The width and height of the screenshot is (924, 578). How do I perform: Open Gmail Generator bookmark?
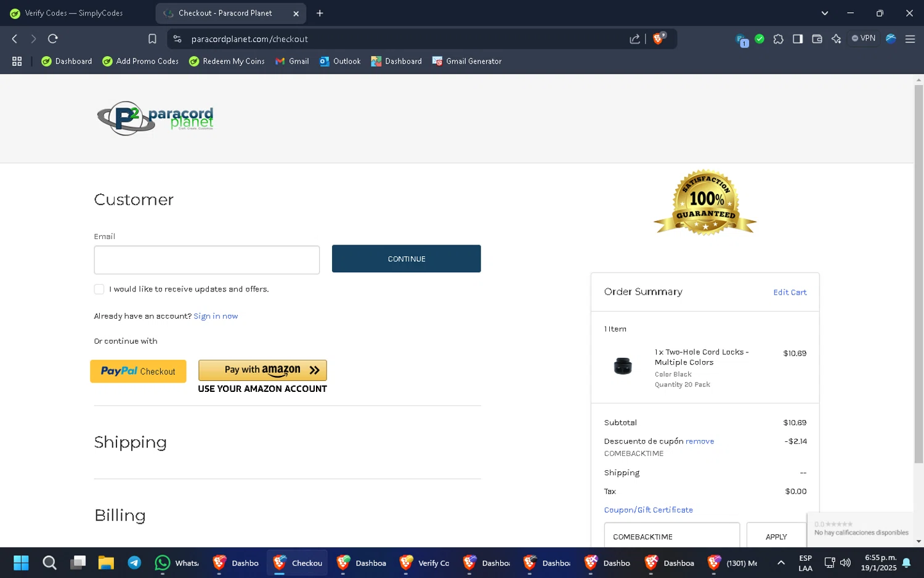(x=467, y=61)
